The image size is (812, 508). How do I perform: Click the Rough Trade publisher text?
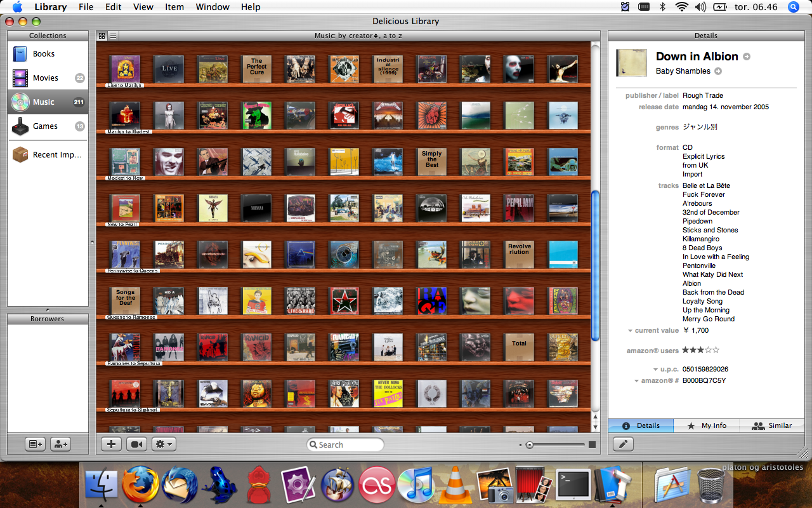click(x=703, y=96)
